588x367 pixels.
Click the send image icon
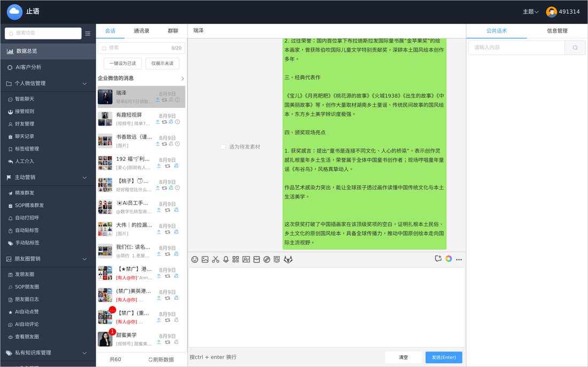205,260
